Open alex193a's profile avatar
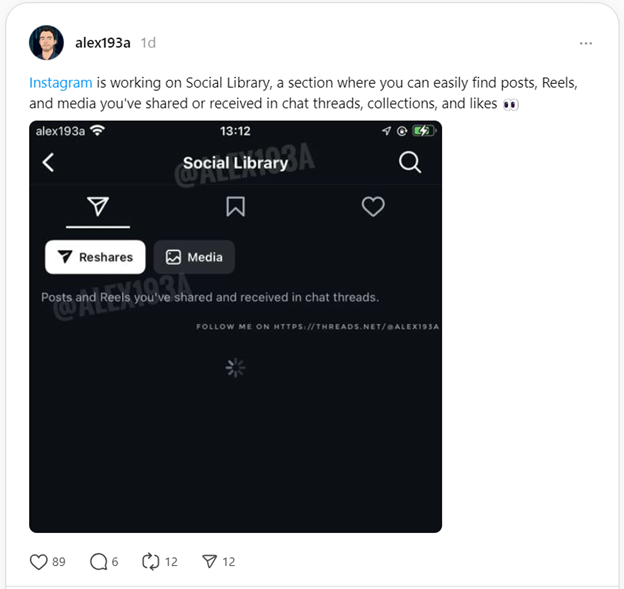 point(46,43)
